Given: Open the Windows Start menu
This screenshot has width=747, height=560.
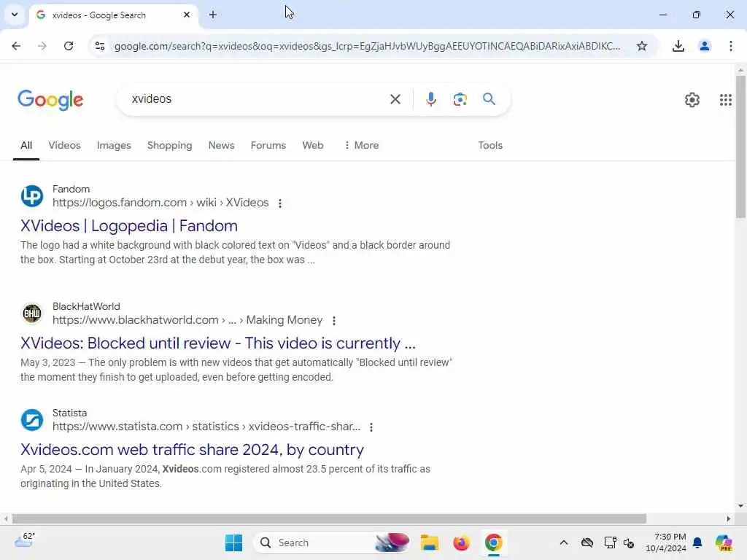Looking at the screenshot, I should (233, 542).
